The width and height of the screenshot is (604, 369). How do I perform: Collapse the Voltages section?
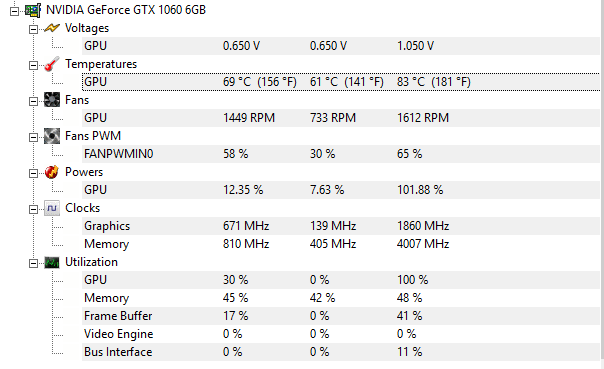click(x=34, y=29)
